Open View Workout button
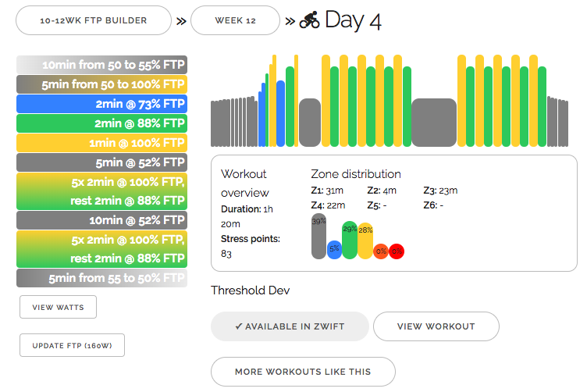Viewport: 587px width, 392px height. (436, 326)
